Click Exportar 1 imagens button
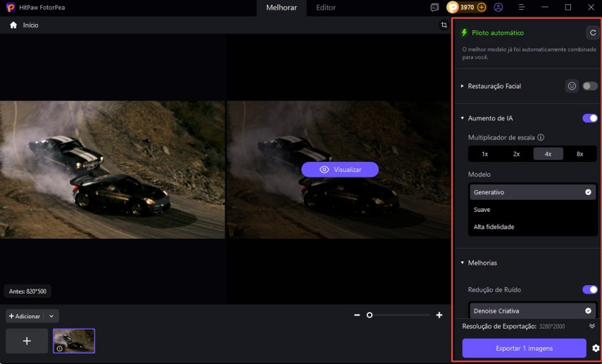This screenshot has height=364, width=602. coord(524,349)
